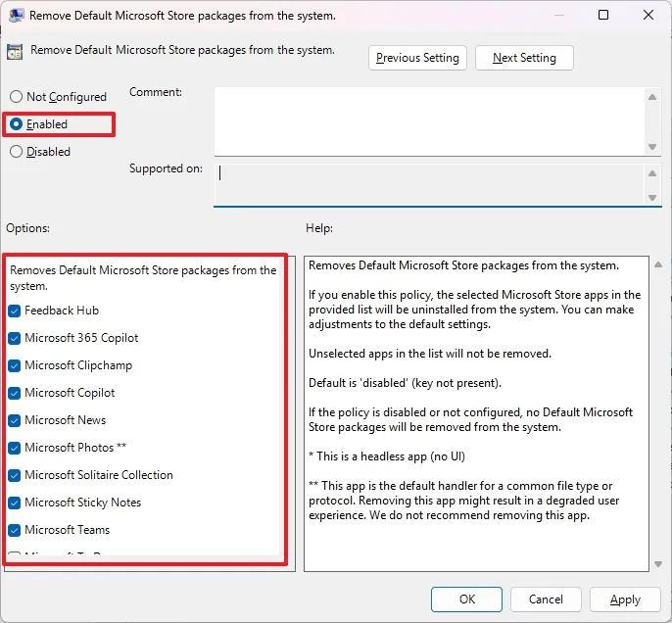Screen dimensions: 672x623
Task: Select the Not Configured radio button
Action: pyautogui.click(x=16, y=97)
